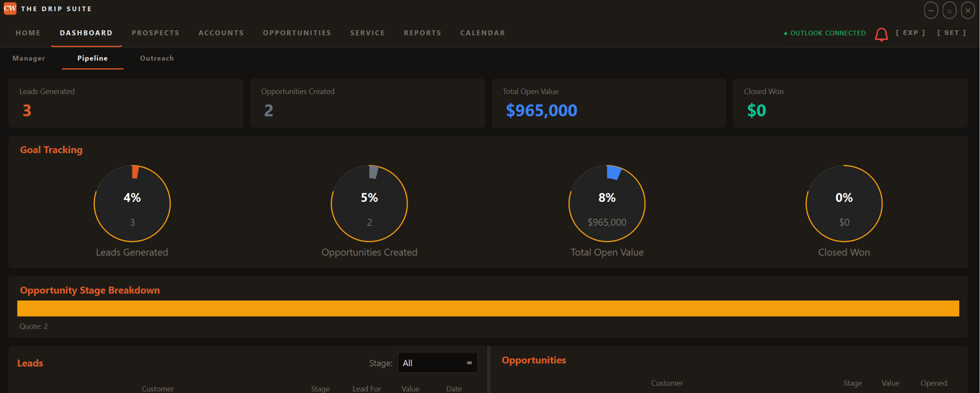Open the Service menu item

tap(368, 33)
